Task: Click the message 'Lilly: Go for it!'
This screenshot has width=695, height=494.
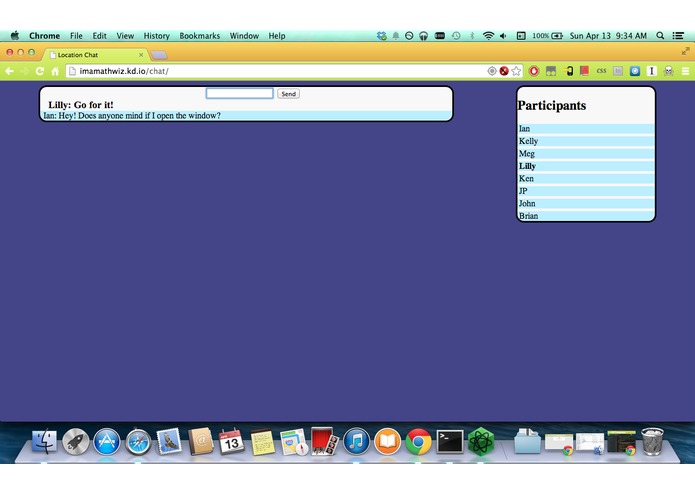Action: point(81,105)
